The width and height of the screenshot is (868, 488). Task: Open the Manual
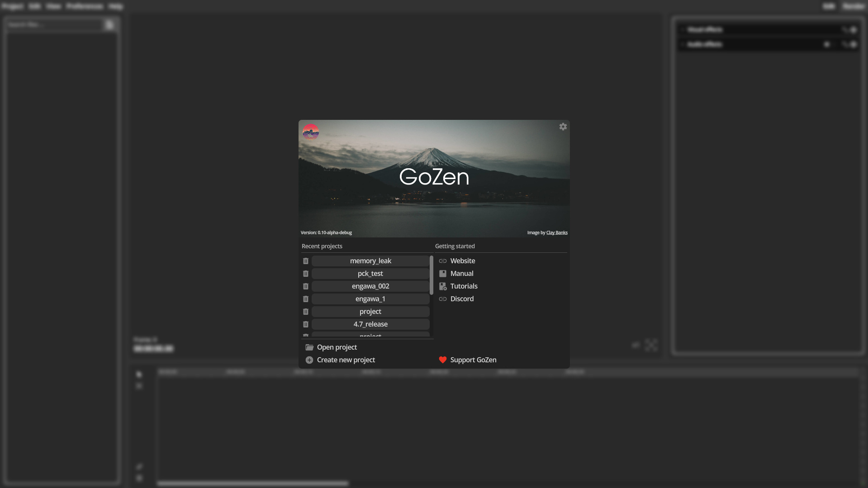tap(456, 274)
